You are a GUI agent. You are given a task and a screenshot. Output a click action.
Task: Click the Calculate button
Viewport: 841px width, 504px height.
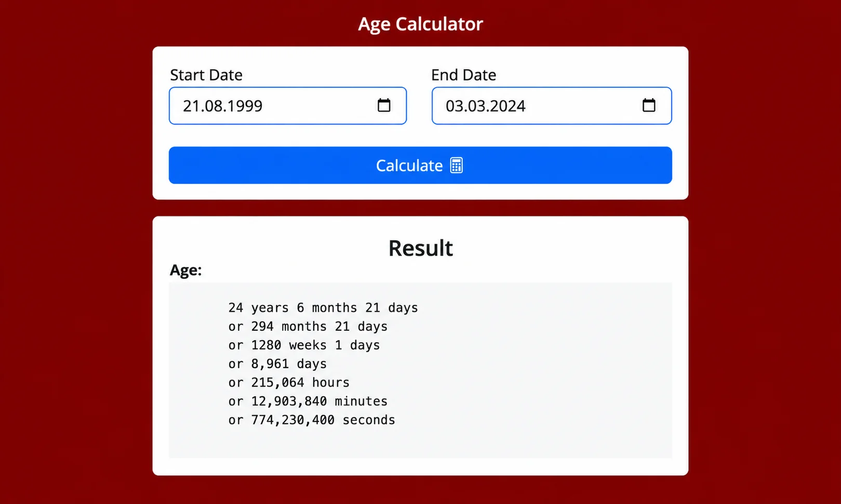(420, 165)
